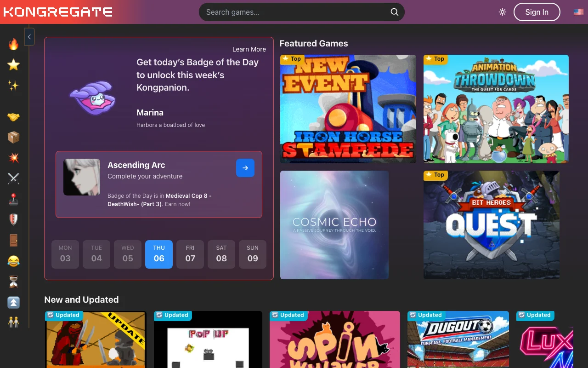Click the double up-arrow sidebar icon
Screen dimensions: 588x368
(x=14, y=302)
